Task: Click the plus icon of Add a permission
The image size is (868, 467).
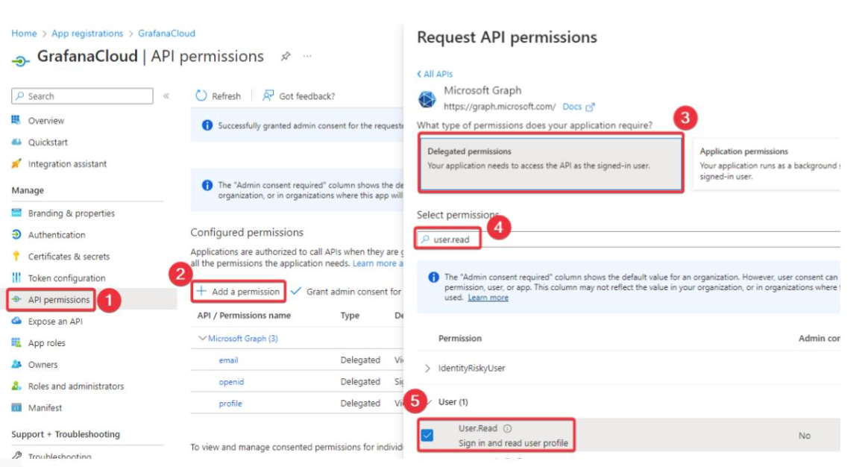Action: coord(201,291)
